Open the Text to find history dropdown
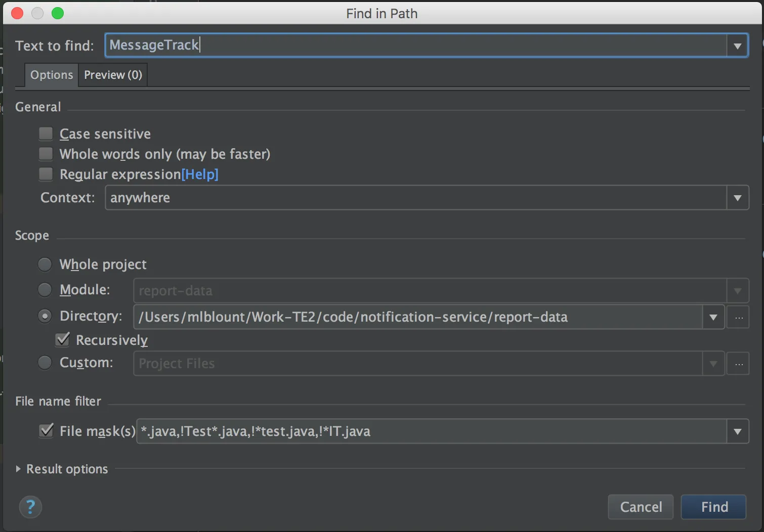The height and width of the screenshot is (532, 764). (x=737, y=46)
